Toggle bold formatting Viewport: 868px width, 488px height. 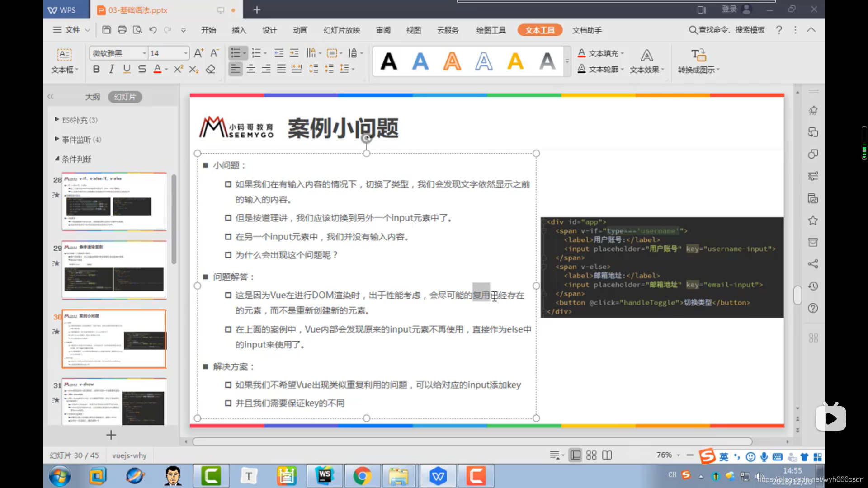point(96,69)
